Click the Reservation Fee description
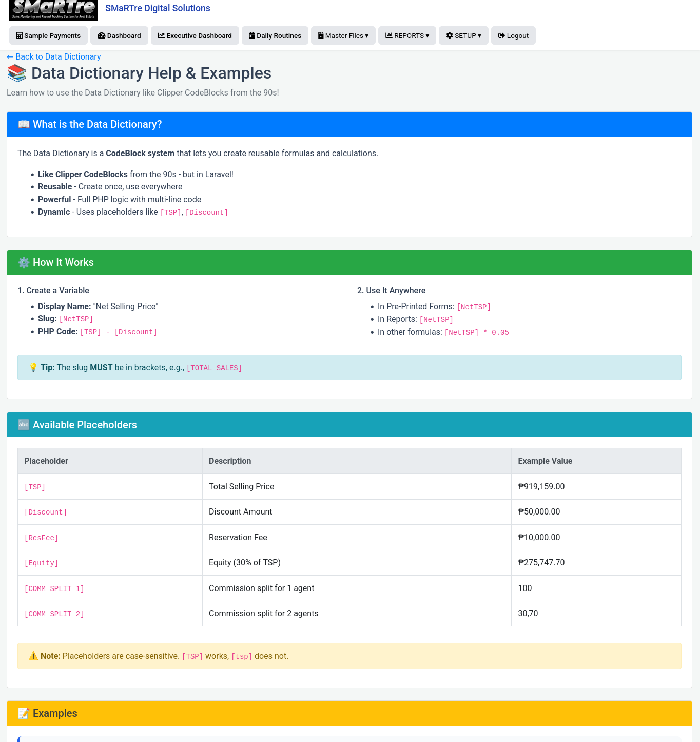 [238, 537]
